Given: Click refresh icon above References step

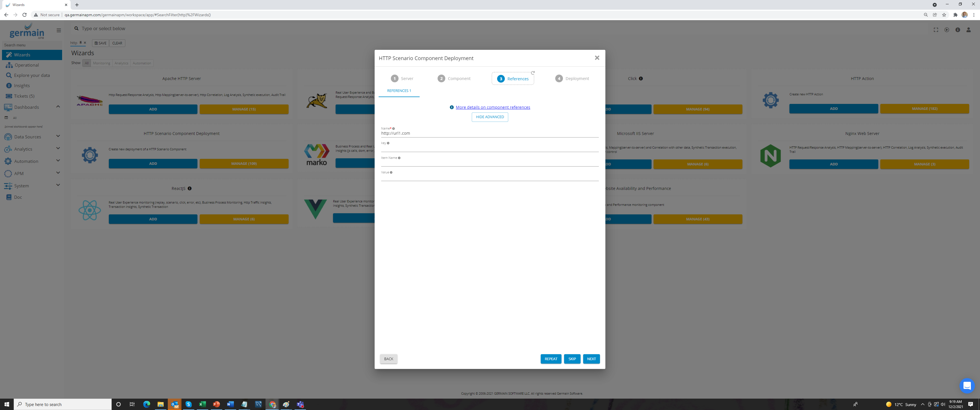Looking at the screenshot, I should (533, 73).
